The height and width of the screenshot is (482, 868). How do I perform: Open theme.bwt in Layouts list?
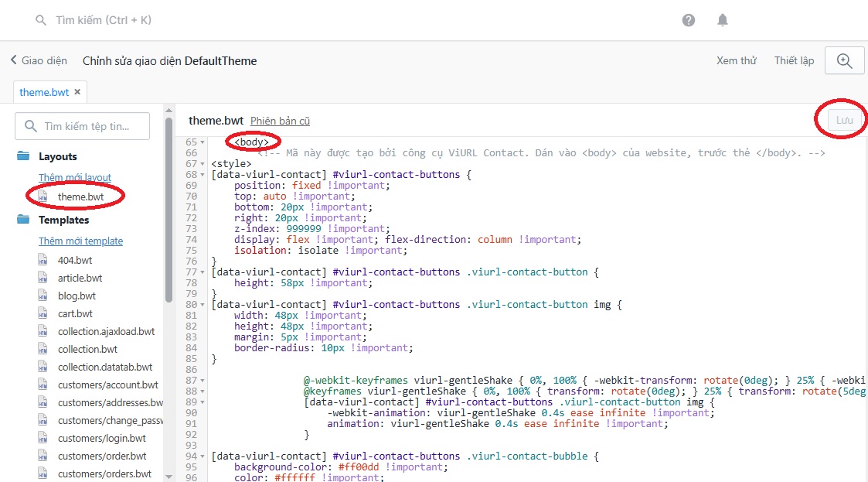(81, 197)
